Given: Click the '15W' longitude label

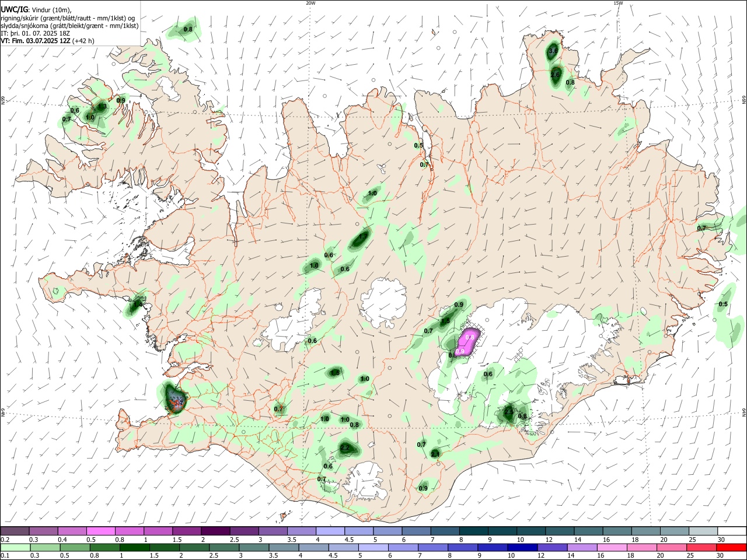Looking at the screenshot, I should tap(618, 3).
